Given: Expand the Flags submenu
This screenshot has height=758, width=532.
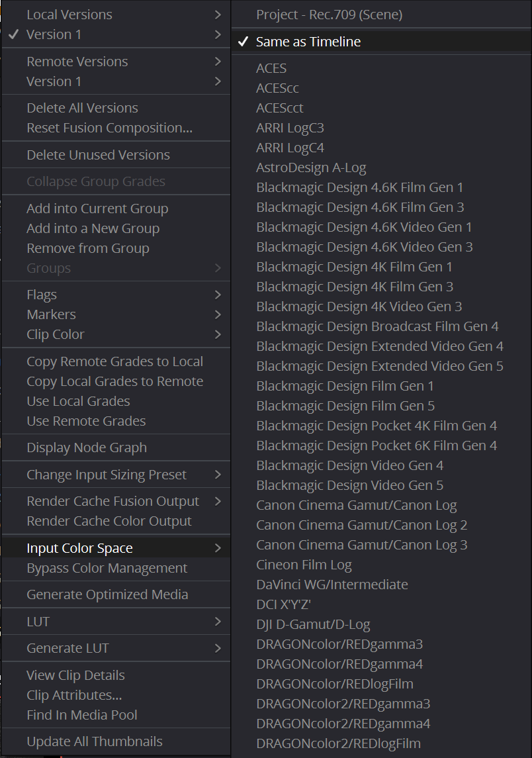Looking at the screenshot, I should point(116,295).
